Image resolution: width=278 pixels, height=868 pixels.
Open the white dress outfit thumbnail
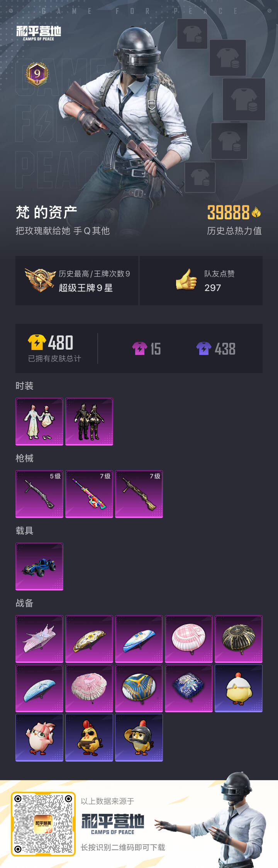click(39, 422)
